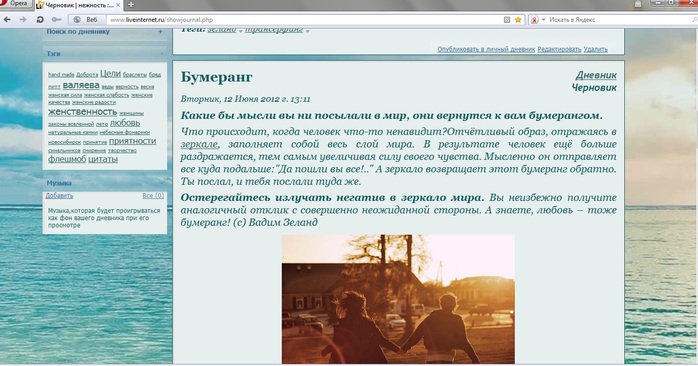Open the 'натуральные камни' tag
This screenshot has height=366, width=698.
73,133
